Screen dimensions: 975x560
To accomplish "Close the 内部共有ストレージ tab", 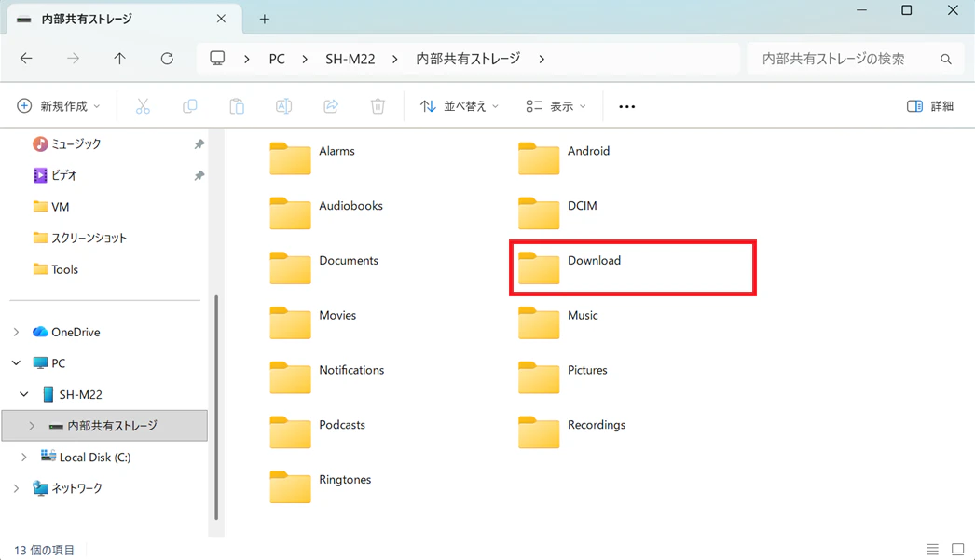I will pos(221,19).
